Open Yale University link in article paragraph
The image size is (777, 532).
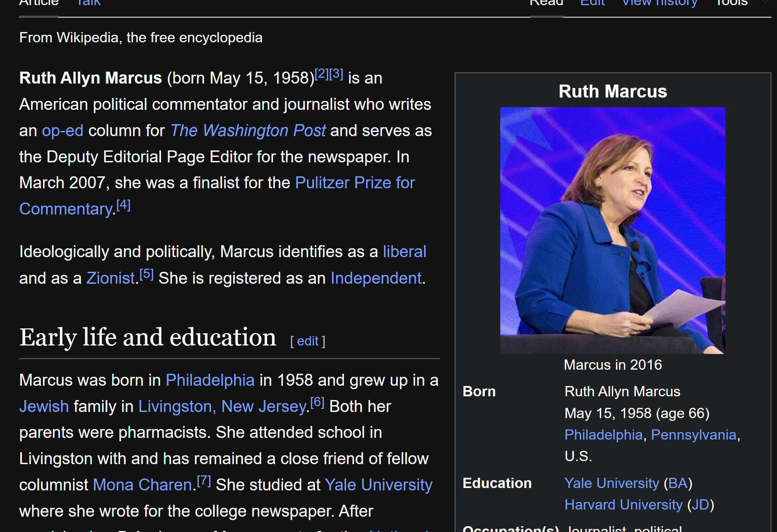coord(378,485)
